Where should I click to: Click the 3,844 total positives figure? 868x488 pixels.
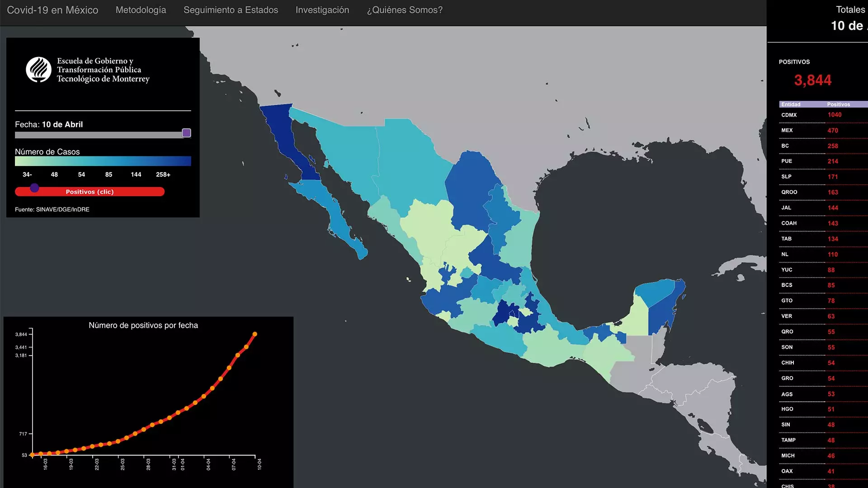point(813,80)
